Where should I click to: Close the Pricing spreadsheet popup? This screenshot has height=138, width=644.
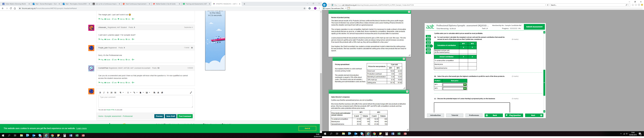[x=404, y=59]
